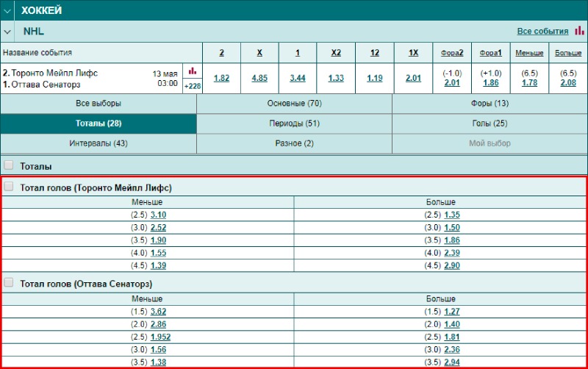
Task: Click the Меньше column header in main table
Action: (529, 53)
